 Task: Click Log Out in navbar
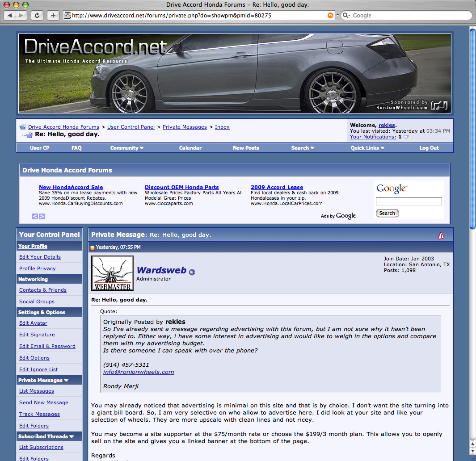[x=429, y=148]
